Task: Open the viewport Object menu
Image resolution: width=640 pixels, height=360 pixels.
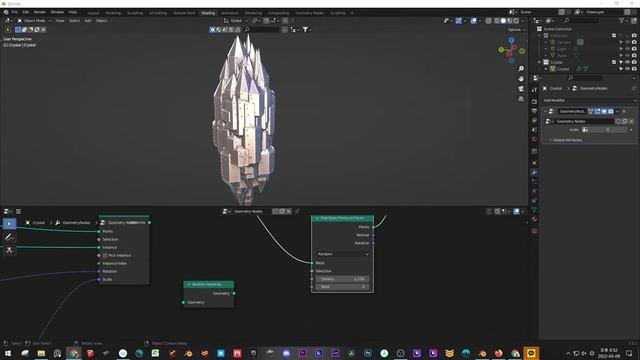Action: [101, 20]
